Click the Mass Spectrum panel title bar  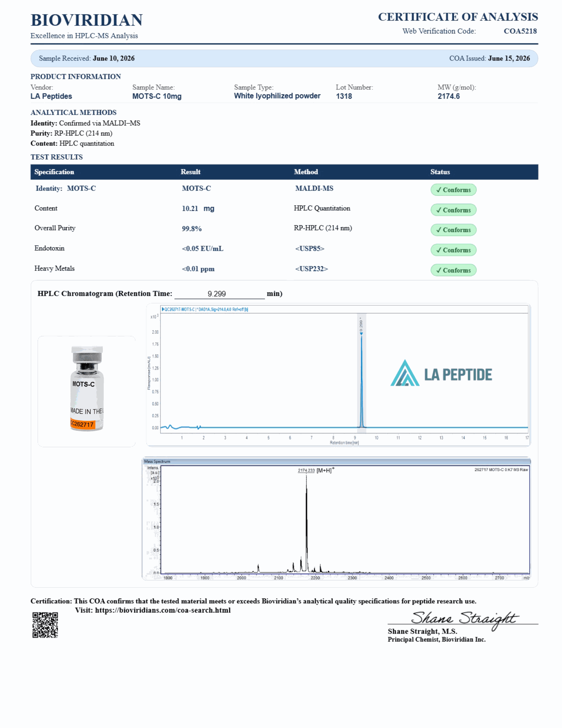tap(336, 461)
